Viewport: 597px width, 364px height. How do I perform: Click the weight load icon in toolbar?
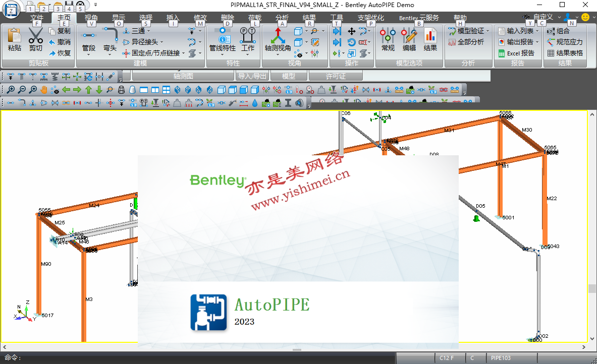tap(177, 103)
